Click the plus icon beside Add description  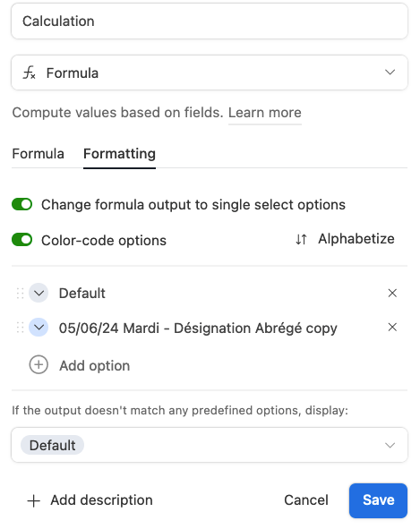click(33, 500)
